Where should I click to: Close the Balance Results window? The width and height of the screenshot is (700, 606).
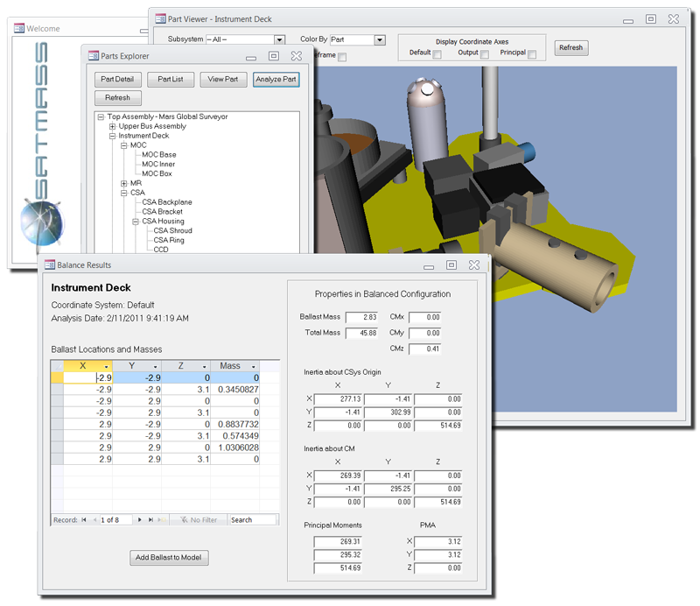(x=474, y=265)
